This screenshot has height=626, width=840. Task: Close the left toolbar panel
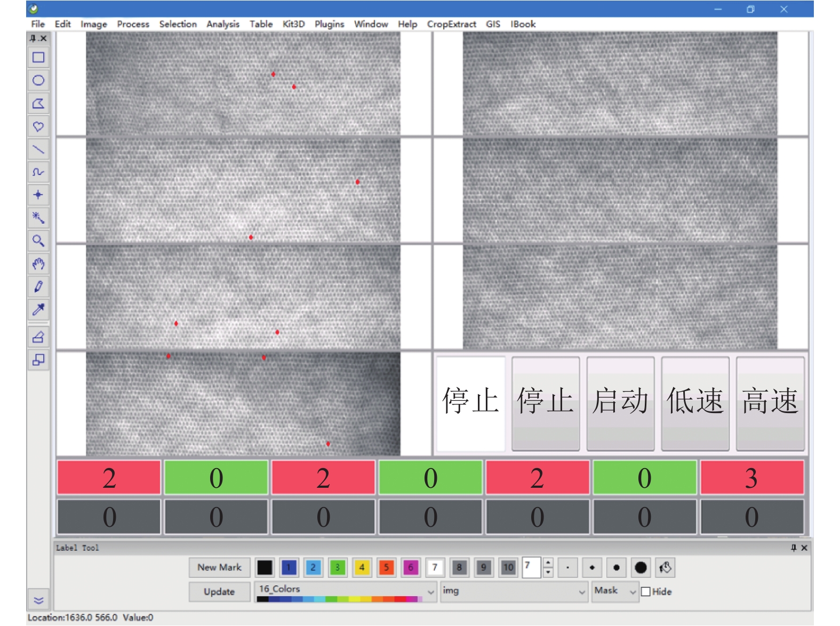(43, 38)
